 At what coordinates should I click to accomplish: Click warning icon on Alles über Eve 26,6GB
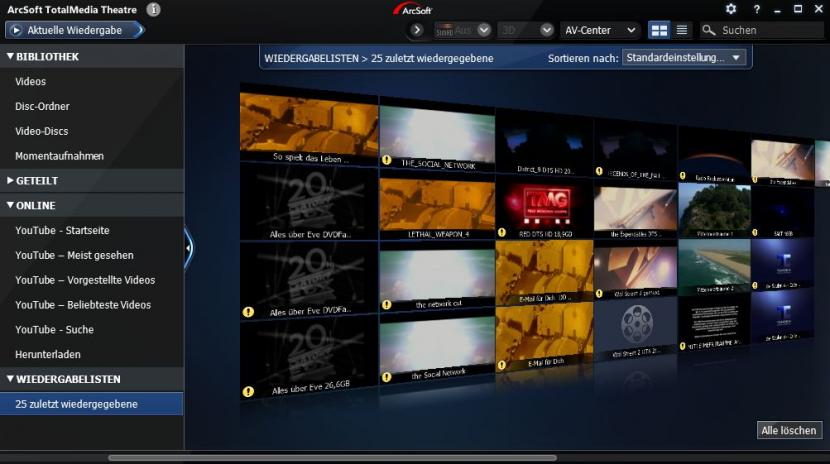(x=248, y=392)
